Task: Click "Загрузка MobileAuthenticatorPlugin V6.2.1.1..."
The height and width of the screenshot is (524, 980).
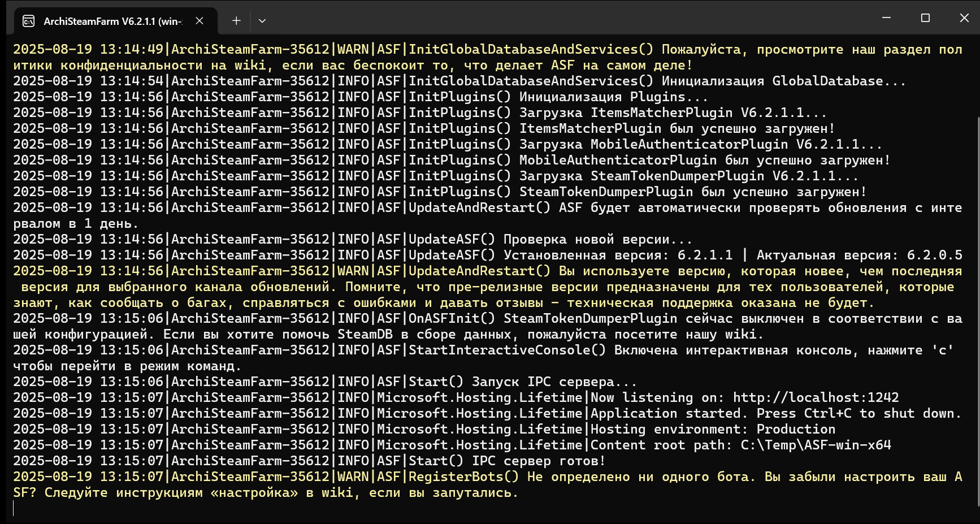Action: pos(701,145)
